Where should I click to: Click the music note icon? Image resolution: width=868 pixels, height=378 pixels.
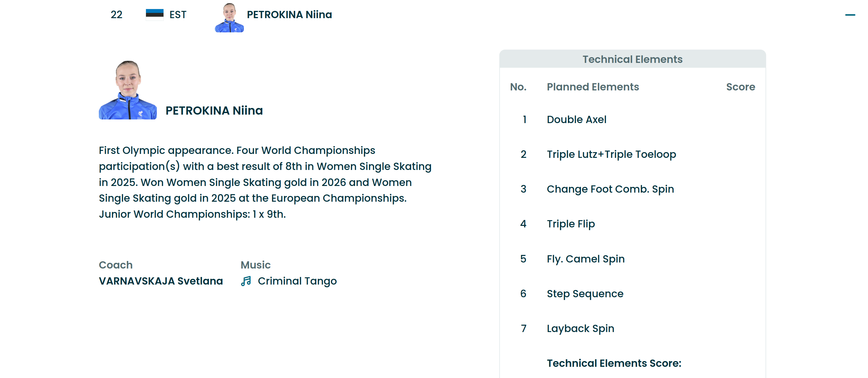246,281
